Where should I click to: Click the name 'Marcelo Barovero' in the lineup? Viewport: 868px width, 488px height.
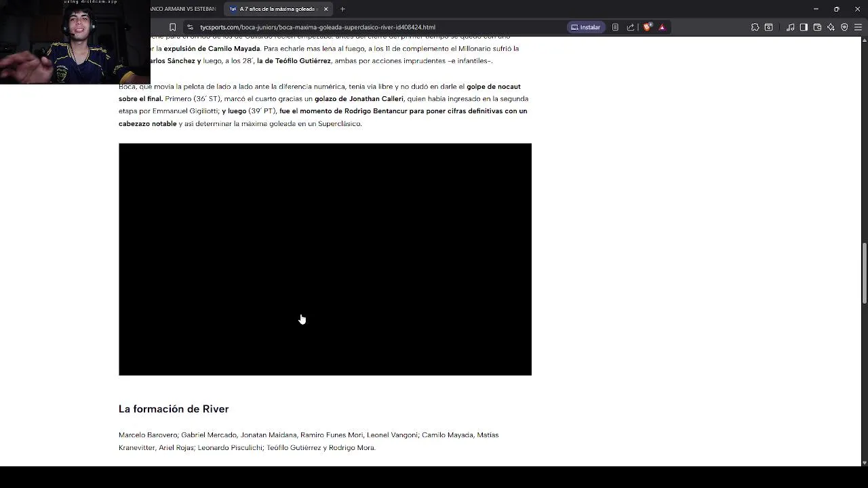(148, 435)
